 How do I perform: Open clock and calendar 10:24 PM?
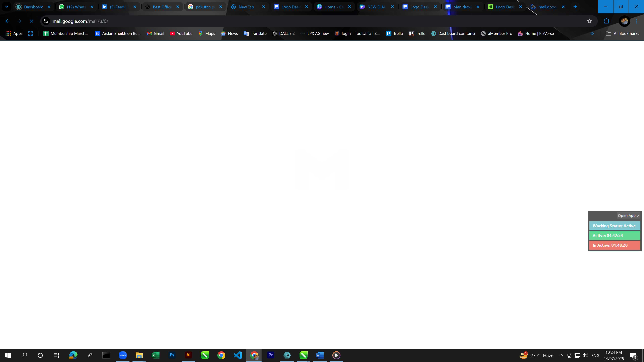[613, 355]
